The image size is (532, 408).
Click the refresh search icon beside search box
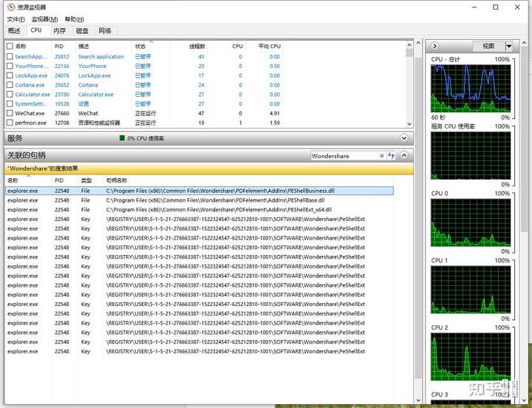tap(392, 155)
